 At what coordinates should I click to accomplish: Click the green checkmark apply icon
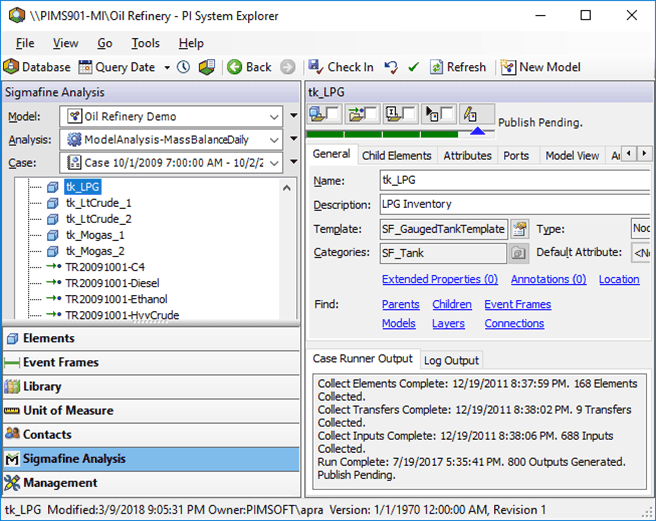(x=413, y=67)
